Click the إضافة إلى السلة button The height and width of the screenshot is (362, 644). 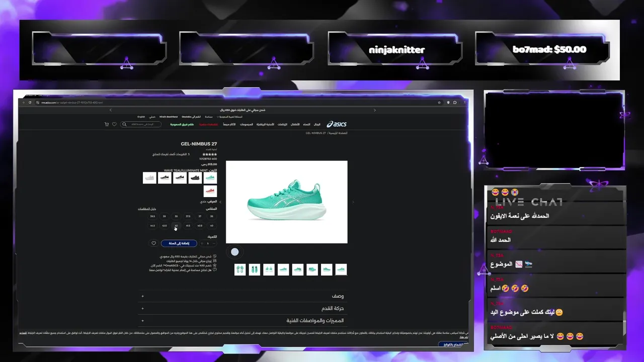(x=179, y=243)
